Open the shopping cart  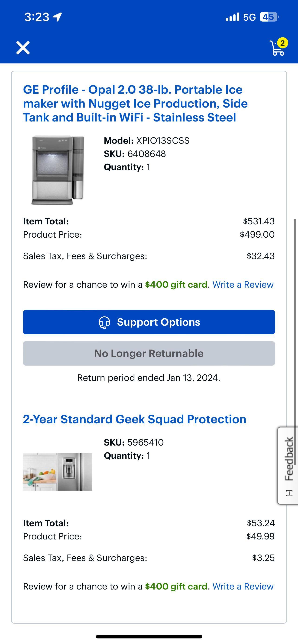(x=277, y=48)
